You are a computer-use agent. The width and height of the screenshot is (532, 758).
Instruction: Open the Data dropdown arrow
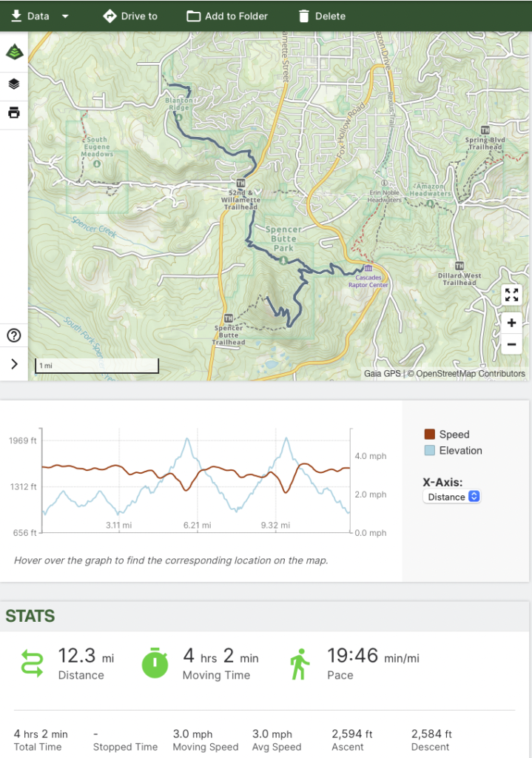pos(65,16)
